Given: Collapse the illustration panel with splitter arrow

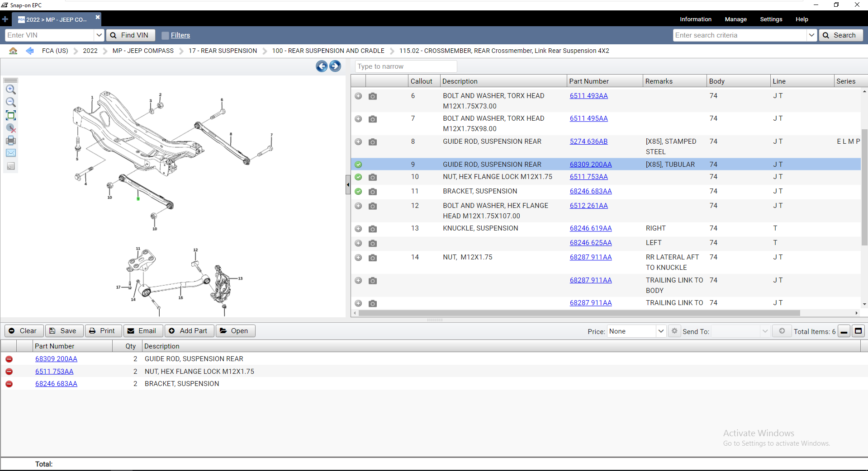Looking at the screenshot, I should pos(348,185).
